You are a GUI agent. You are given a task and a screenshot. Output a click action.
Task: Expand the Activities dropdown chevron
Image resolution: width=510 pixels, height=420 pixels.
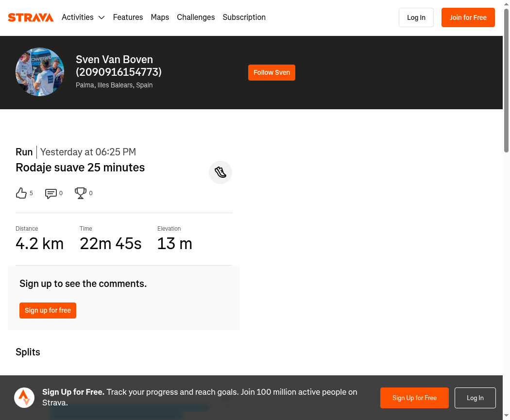pos(102,17)
